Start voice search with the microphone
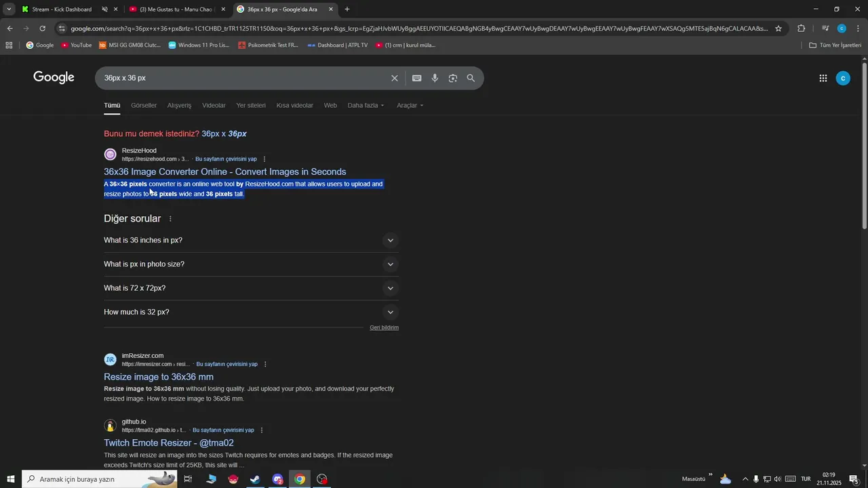Screen dimensions: 868x488 [435, 78]
